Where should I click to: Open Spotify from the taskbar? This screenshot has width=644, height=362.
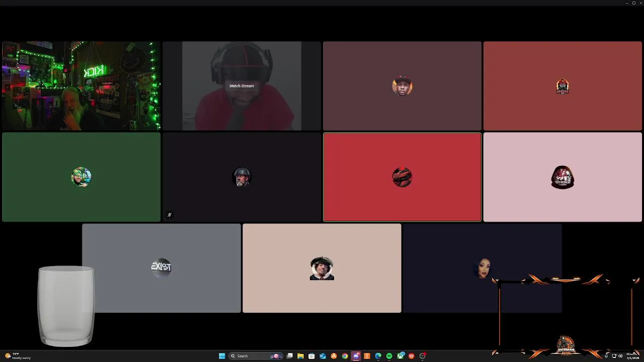pyautogui.click(x=389, y=356)
